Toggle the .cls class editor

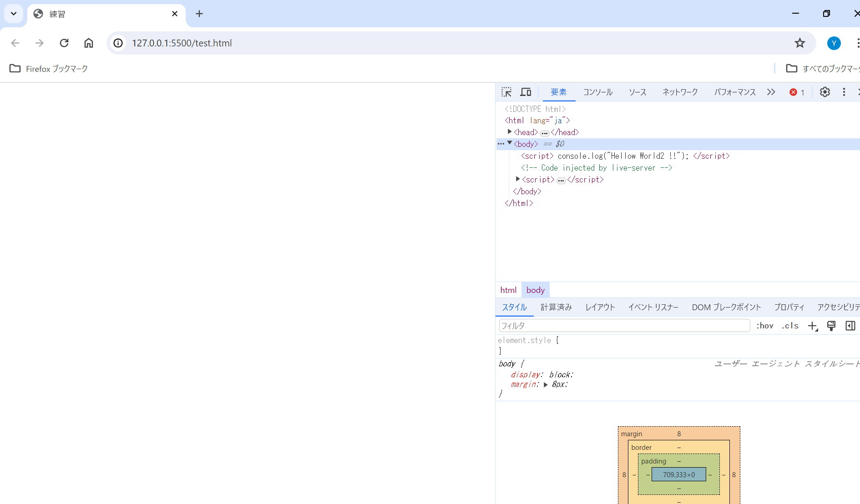click(x=790, y=326)
